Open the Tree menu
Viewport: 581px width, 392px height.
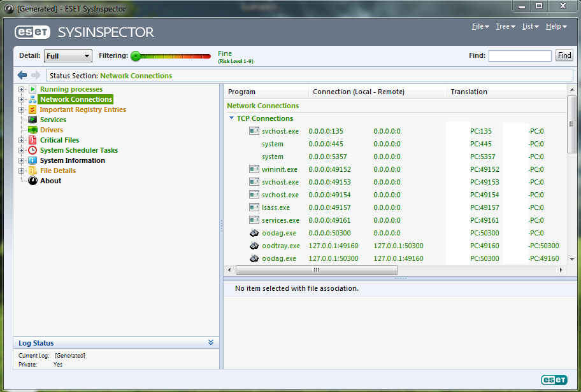click(505, 26)
